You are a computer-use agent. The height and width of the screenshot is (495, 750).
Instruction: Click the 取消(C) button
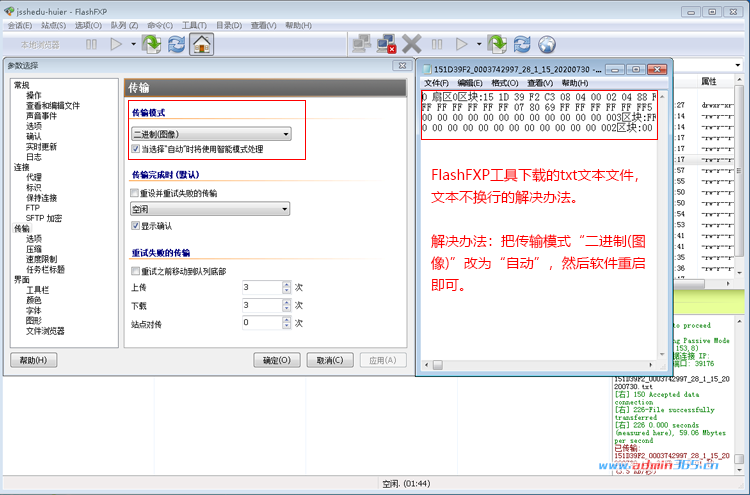pos(330,360)
